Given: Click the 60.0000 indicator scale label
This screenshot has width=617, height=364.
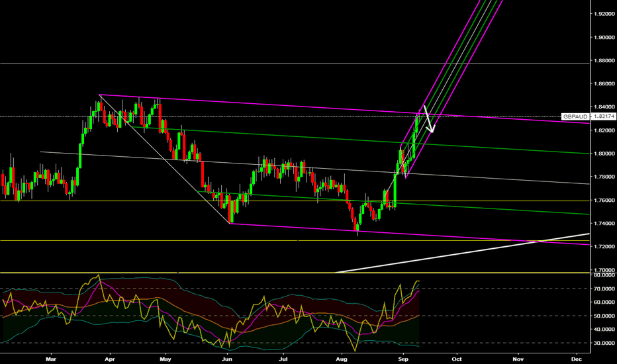Looking at the screenshot, I should click(604, 302).
